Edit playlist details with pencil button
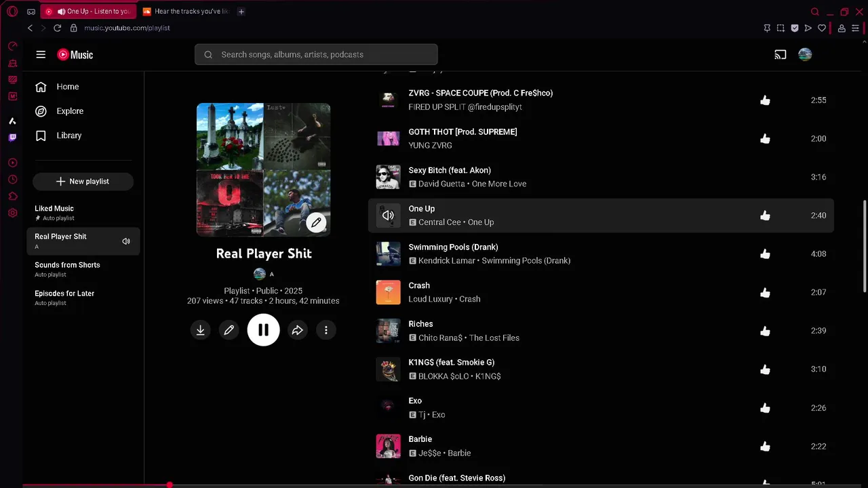Viewport: 868px width, 488px height. click(229, 330)
